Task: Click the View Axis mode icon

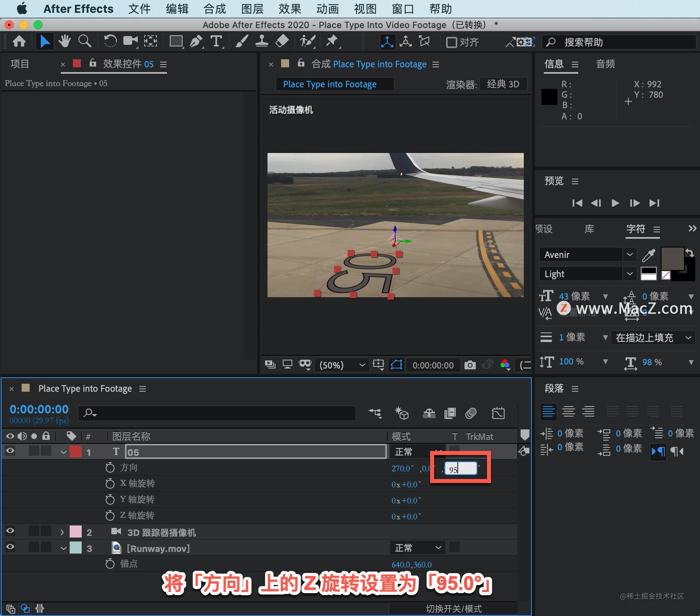Action: [424, 42]
